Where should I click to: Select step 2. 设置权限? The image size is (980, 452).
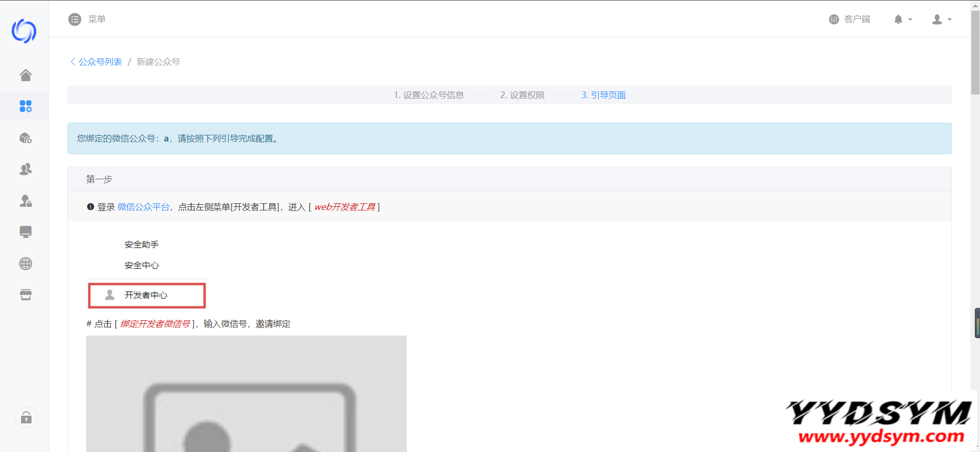coord(522,95)
